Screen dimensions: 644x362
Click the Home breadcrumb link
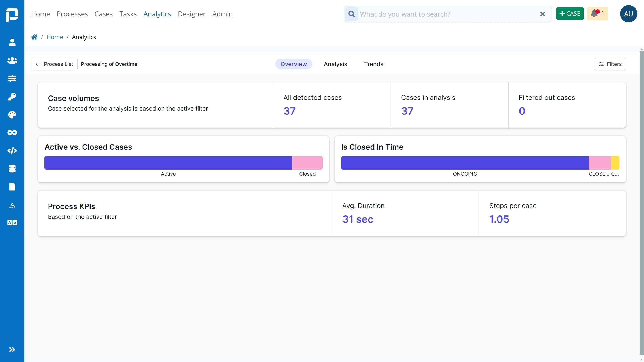pos(55,37)
